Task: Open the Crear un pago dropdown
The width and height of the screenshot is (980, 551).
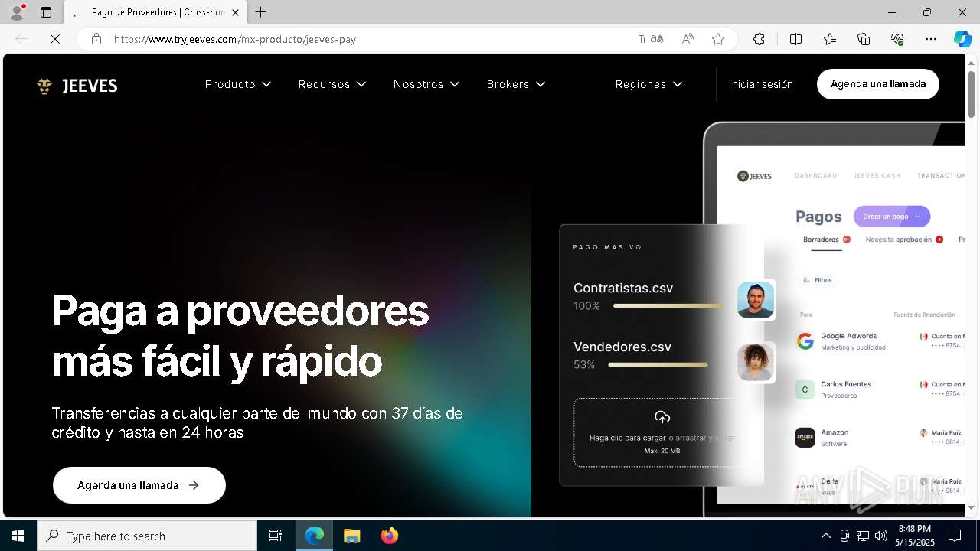Action: (892, 217)
